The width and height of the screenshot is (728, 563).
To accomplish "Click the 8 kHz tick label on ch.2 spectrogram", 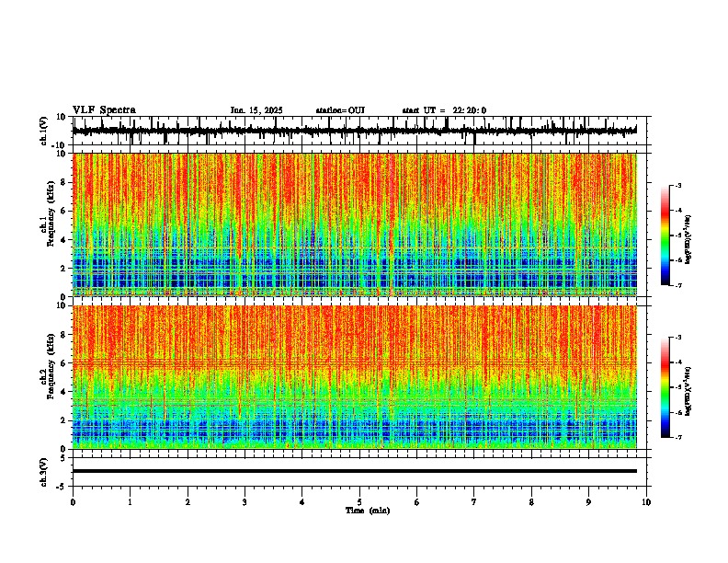I will click(x=63, y=334).
